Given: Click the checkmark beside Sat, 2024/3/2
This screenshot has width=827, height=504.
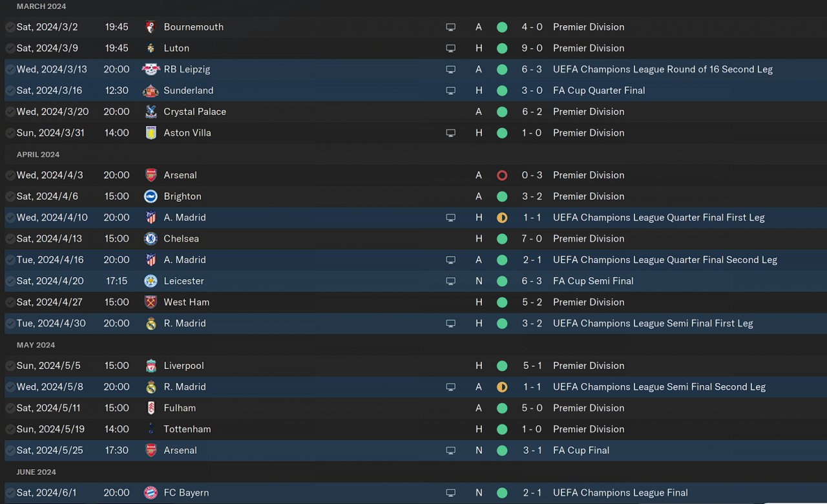Looking at the screenshot, I should tap(10, 27).
